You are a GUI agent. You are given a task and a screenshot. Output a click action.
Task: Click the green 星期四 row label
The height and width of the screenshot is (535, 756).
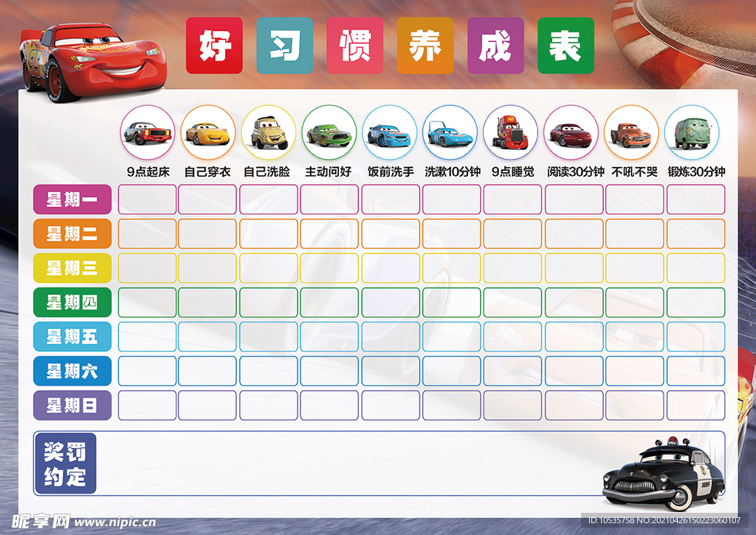tap(72, 302)
